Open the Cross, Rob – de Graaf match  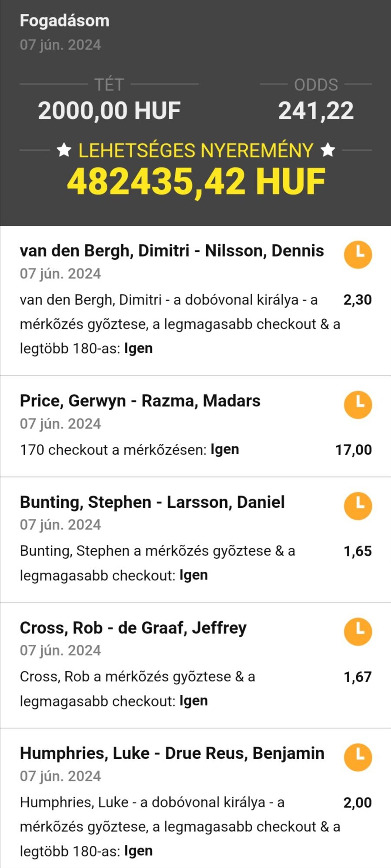tap(133, 628)
